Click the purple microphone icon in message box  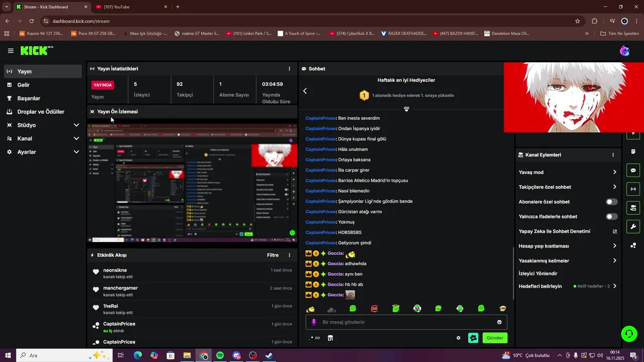[x=313, y=322]
